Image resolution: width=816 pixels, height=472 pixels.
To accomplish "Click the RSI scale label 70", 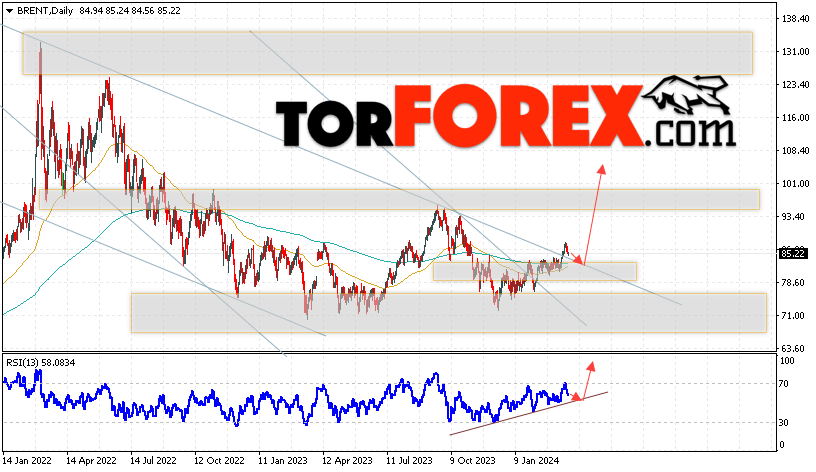I will (784, 384).
